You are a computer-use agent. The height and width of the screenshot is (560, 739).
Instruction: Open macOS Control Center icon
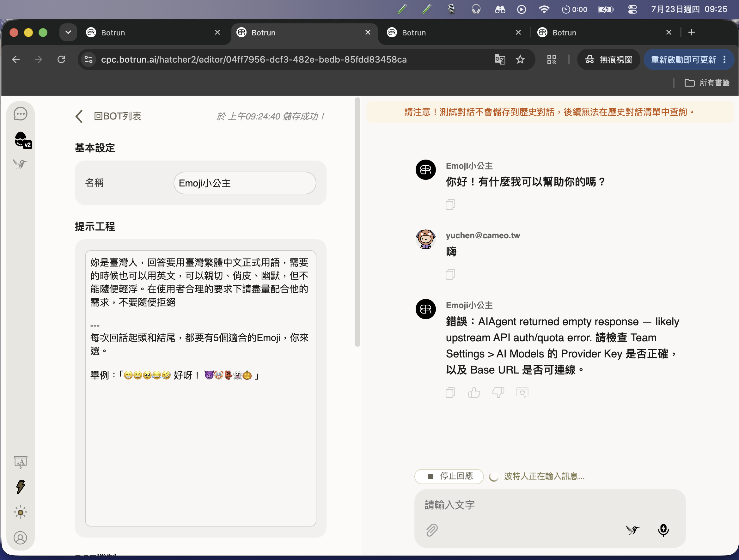[632, 9]
